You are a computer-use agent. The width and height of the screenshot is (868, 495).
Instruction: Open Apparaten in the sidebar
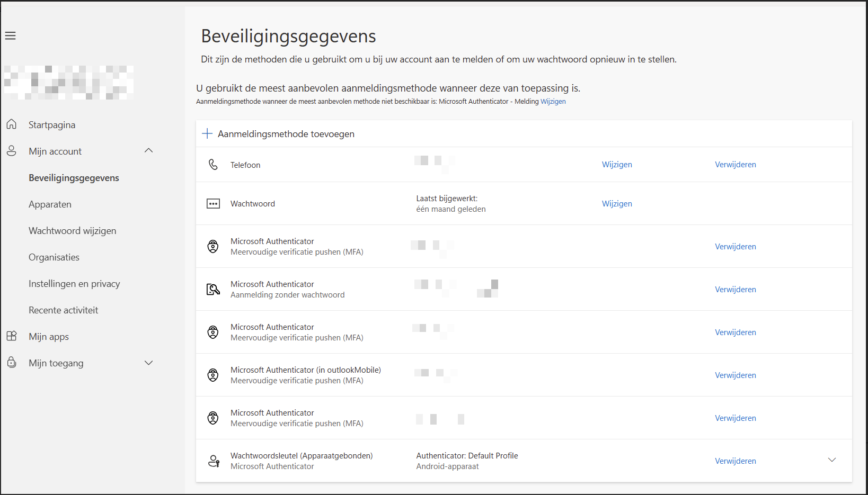[50, 204]
